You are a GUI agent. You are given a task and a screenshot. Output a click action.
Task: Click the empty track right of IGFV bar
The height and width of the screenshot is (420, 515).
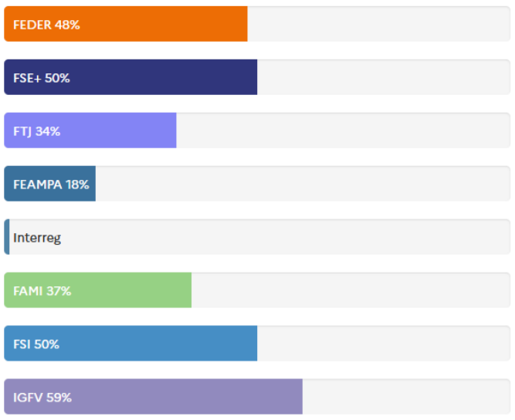pyautogui.click(x=406, y=397)
